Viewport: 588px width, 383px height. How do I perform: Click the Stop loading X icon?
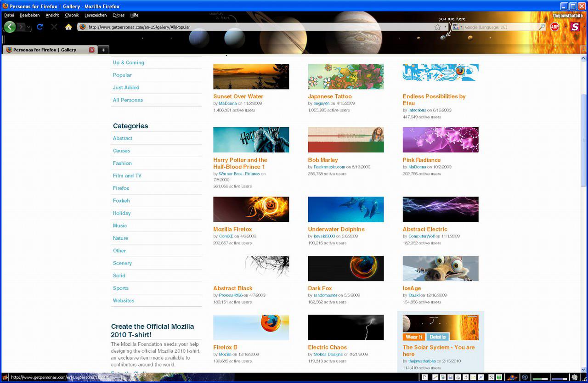click(54, 27)
